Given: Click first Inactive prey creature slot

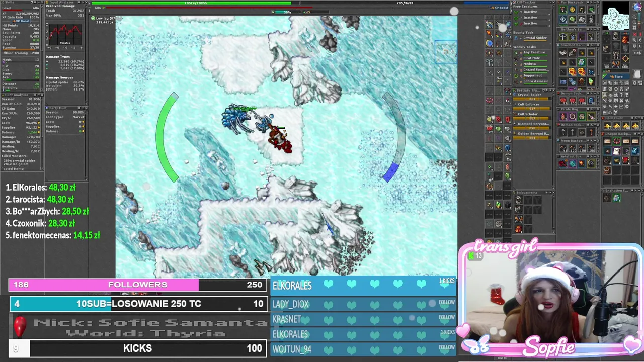Looking at the screenshot, I should click(x=530, y=12).
